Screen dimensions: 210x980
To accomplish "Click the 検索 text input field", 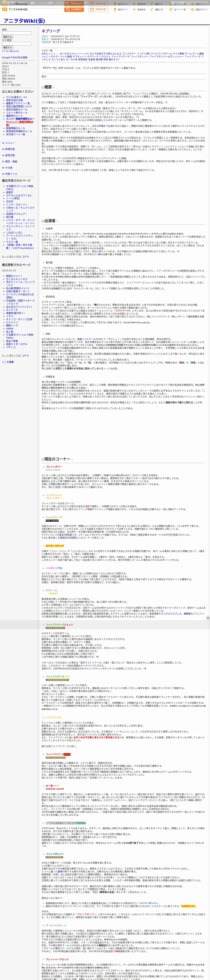I will click(16, 33).
